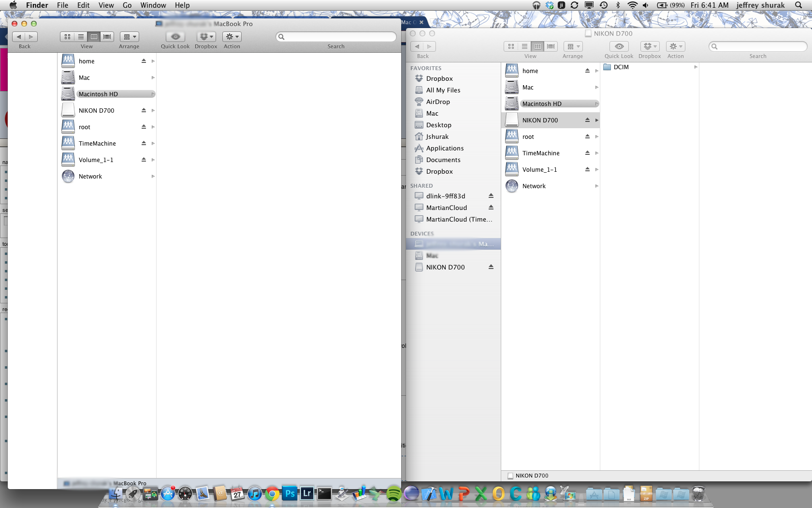Open View menu
The width and height of the screenshot is (812, 508).
[106, 5]
